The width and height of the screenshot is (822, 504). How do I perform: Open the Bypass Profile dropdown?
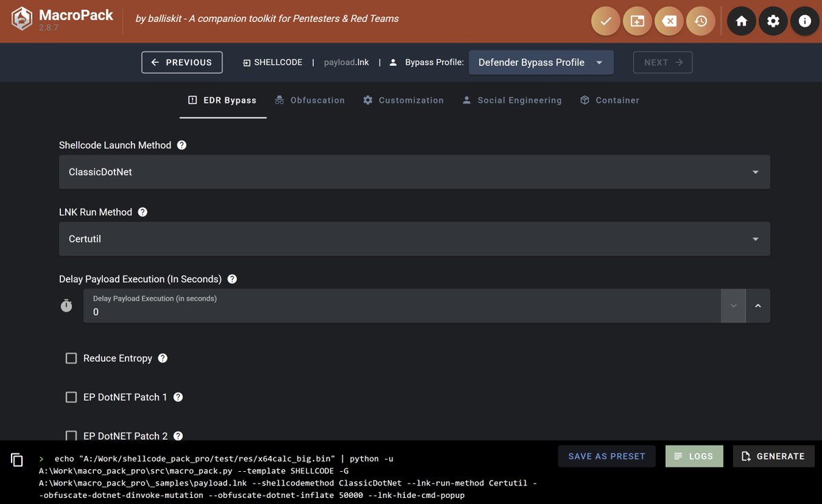tap(541, 62)
